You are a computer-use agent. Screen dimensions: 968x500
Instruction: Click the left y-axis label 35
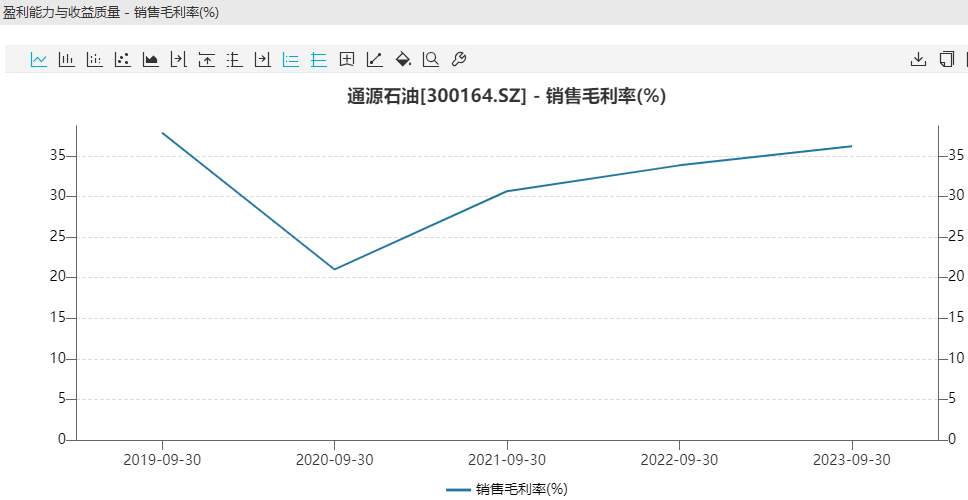click(x=59, y=156)
